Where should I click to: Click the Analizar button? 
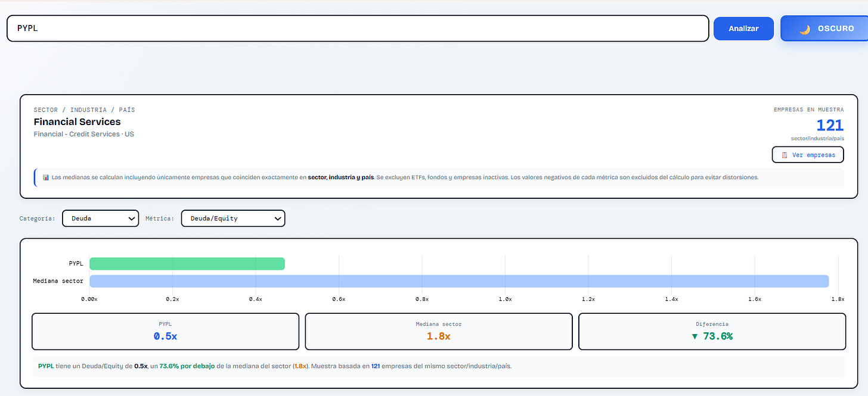743,28
